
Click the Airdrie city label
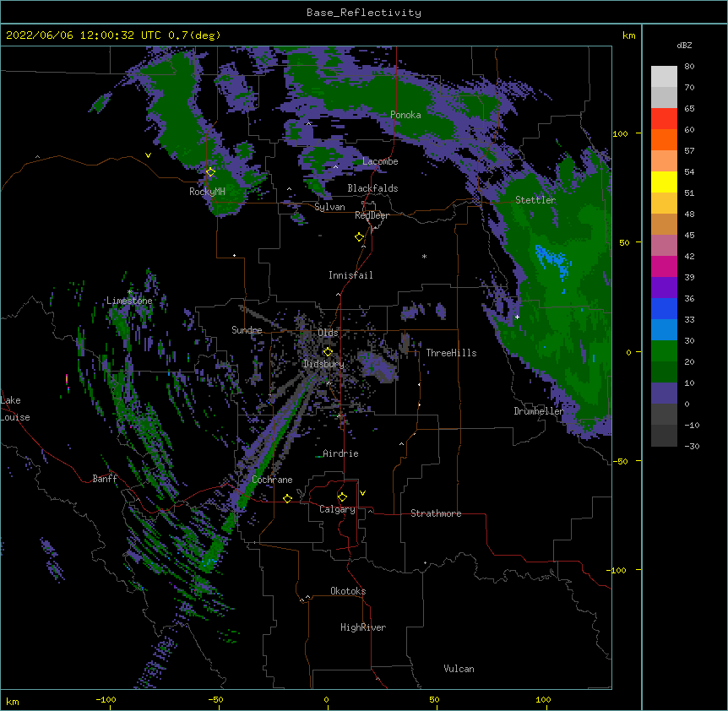340,453
